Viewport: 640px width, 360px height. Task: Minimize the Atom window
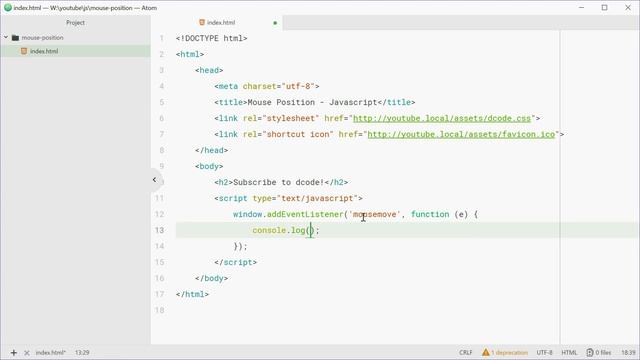click(582, 7)
